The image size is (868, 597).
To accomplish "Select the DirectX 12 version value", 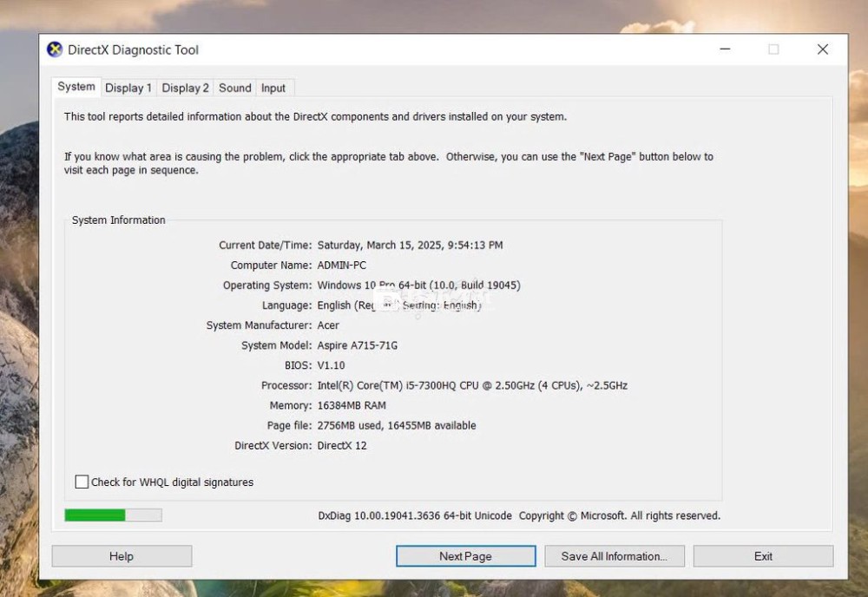I will coord(341,445).
